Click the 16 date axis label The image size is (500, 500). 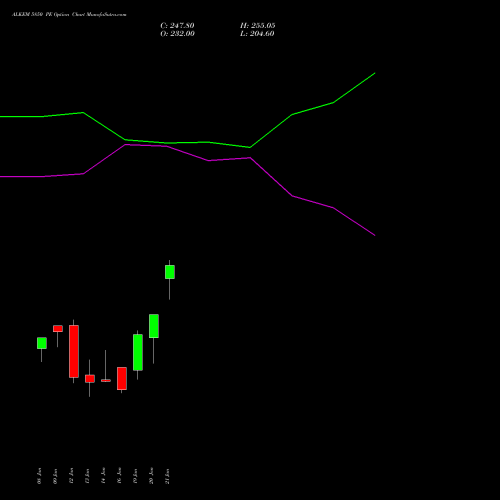119,476
